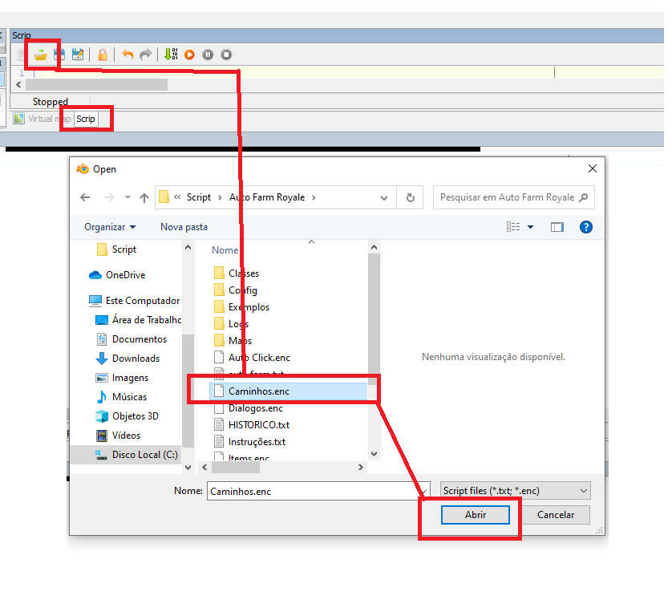This screenshot has width=672, height=616.
Task: Expand the Script files type dropdown
Action: tap(515, 490)
